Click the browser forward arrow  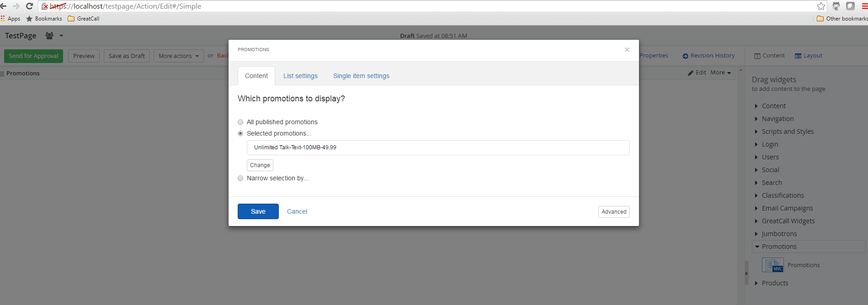pyautogui.click(x=16, y=6)
